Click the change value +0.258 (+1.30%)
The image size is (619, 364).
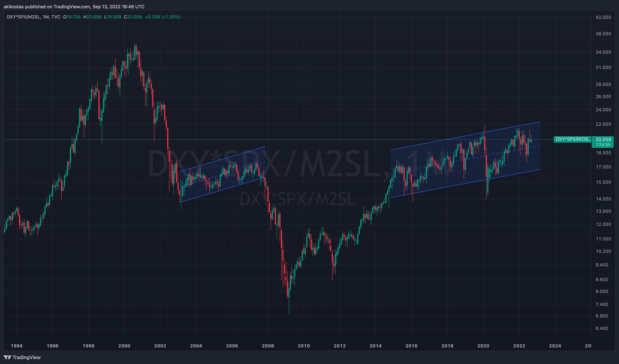pos(163,17)
